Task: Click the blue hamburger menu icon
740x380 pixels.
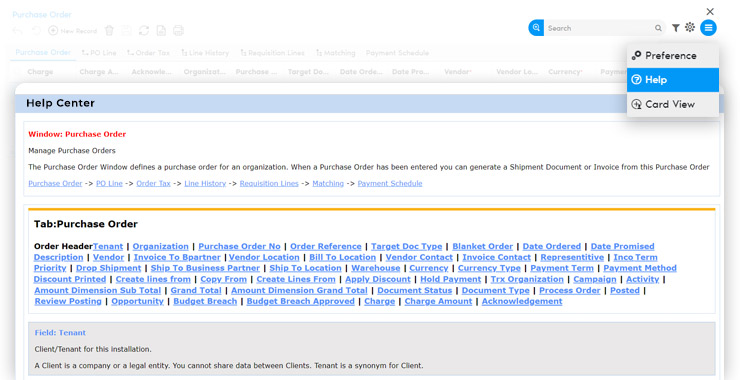Action: tap(708, 28)
